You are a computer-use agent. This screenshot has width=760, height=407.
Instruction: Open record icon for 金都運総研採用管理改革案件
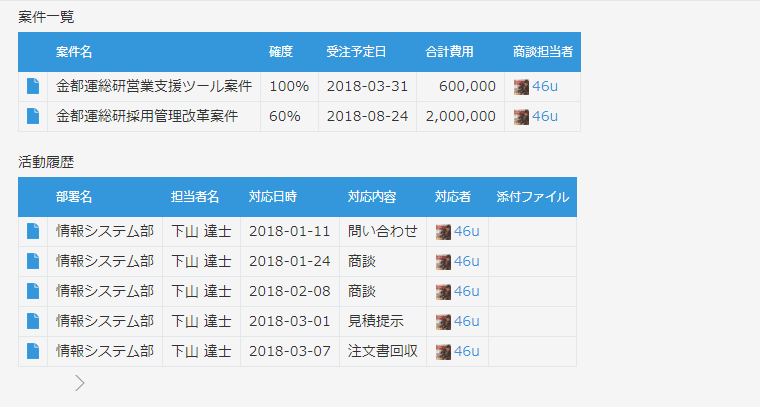[33, 116]
